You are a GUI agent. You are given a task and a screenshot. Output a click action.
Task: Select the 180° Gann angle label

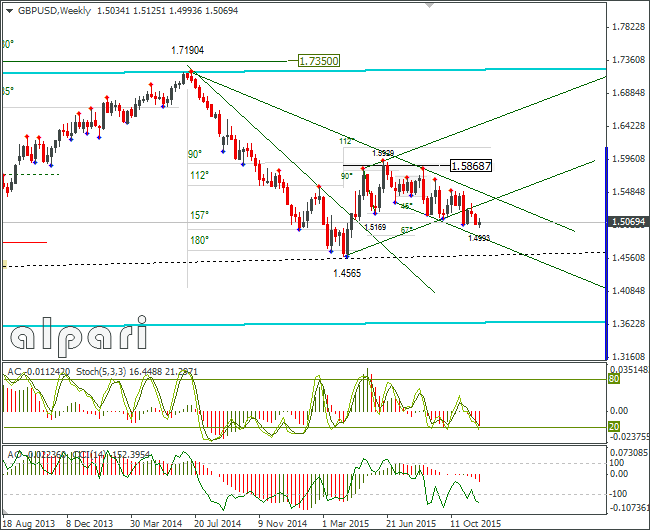click(199, 240)
